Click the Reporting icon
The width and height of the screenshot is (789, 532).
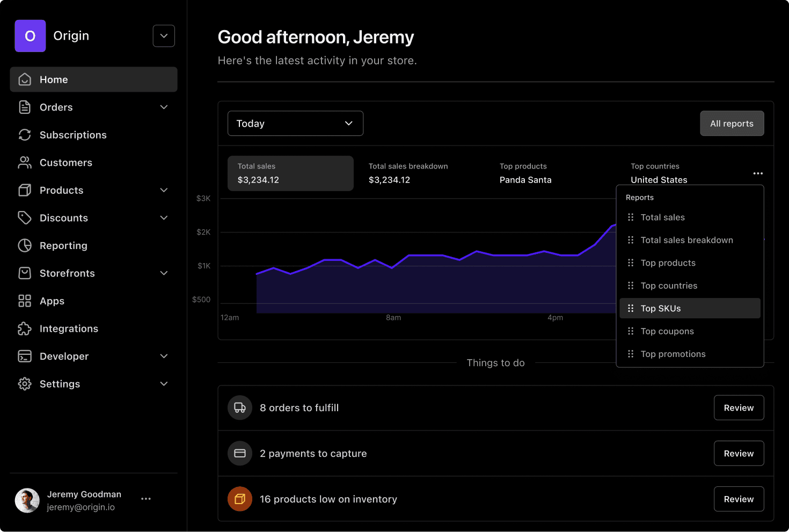pos(25,245)
